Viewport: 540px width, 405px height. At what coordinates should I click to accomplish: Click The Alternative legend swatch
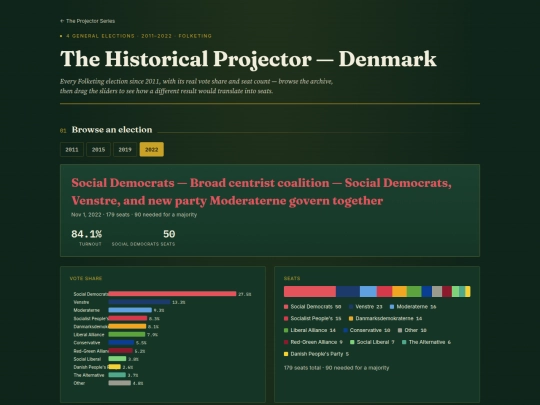(x=404, y=342)
